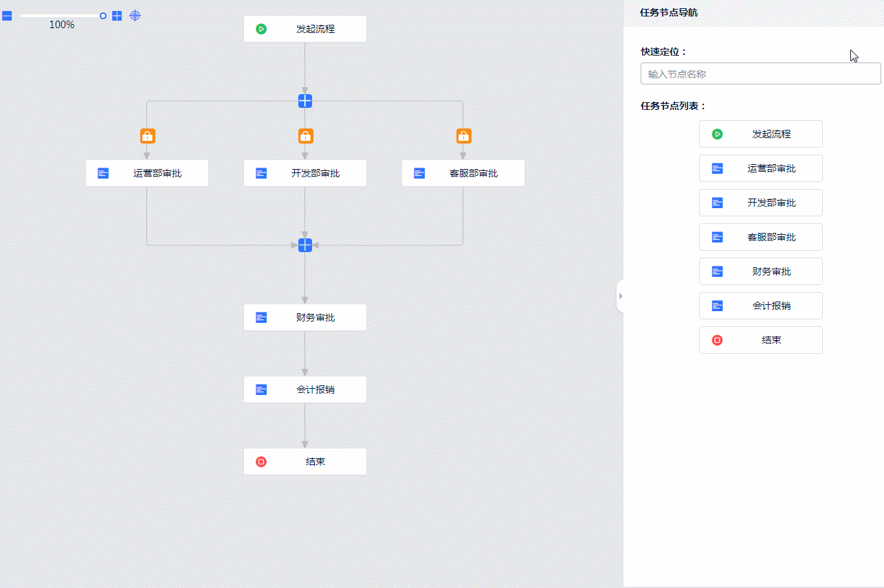Click the 客服部审批 node on canvas
The height and width of the screenshot is (588, 884).
pos(463,173)
